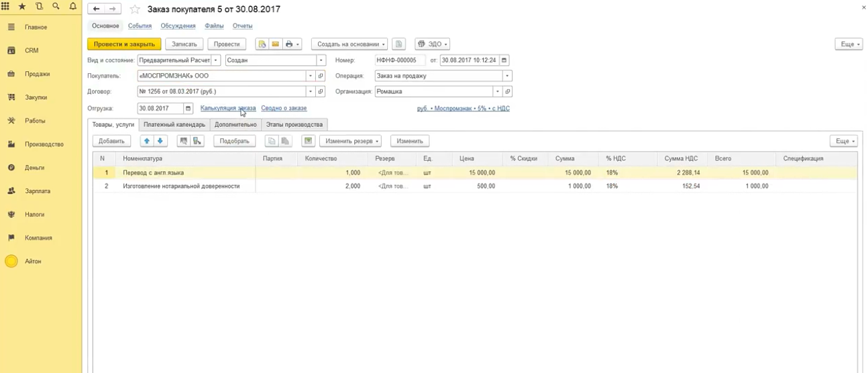Open Favorites star in top panel
868x373 pixels.
[22, 7]
